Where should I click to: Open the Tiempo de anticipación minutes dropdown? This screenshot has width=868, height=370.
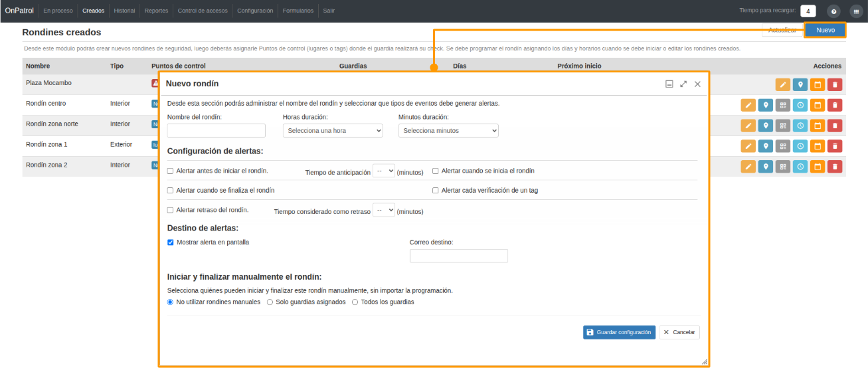[384, 171]
